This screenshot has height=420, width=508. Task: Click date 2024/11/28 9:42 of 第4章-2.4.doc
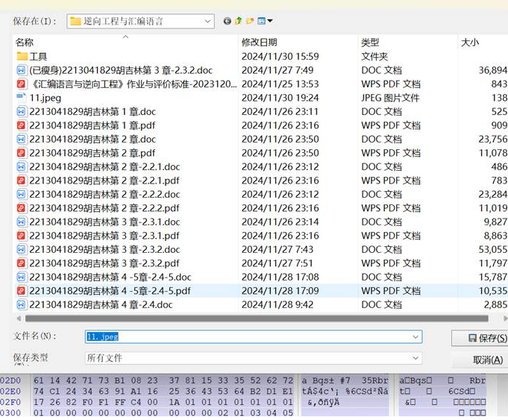pos(277,304)
